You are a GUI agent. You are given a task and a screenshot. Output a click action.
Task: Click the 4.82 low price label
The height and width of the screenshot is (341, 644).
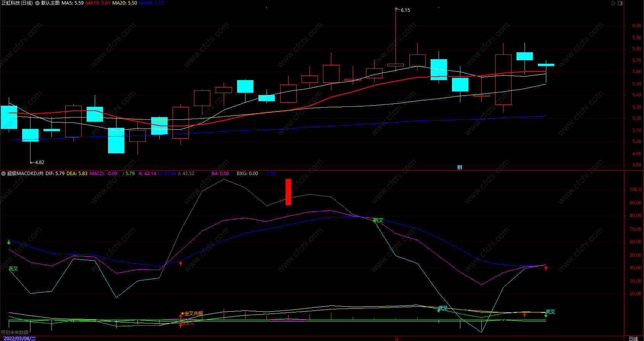(x=40, y=162)
